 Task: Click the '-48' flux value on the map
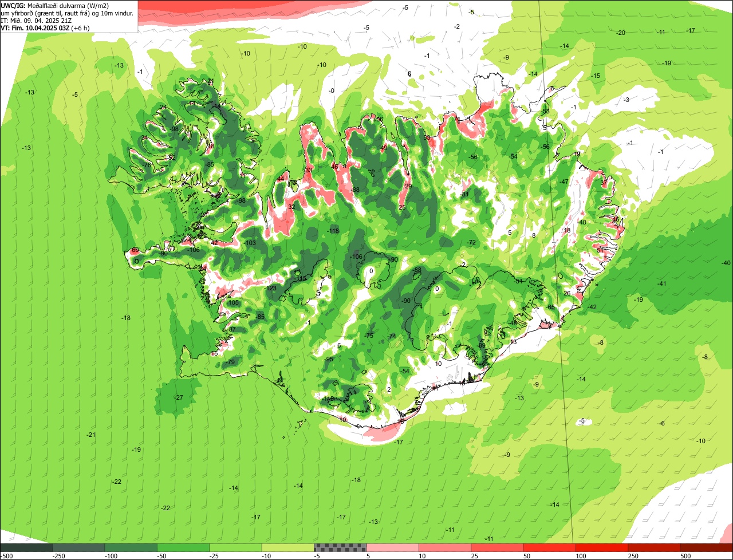[x=513, y=323]
